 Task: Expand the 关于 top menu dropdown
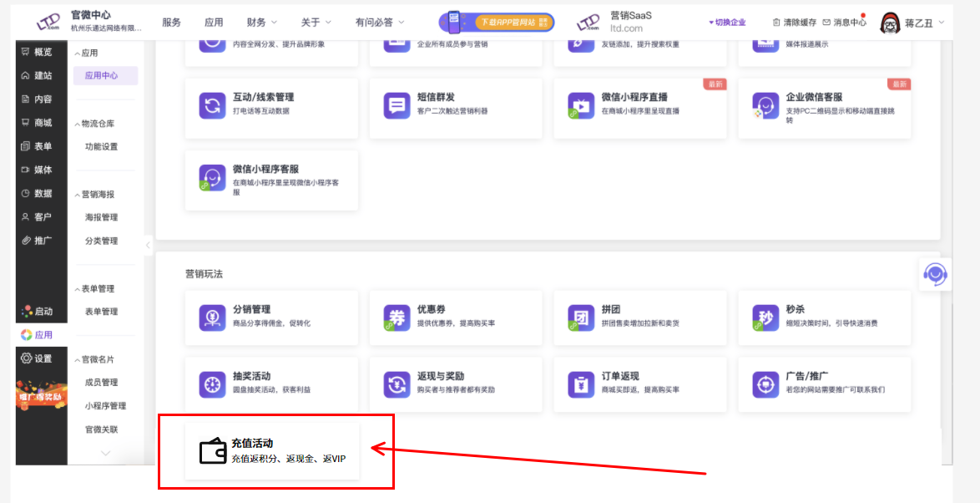316,23
